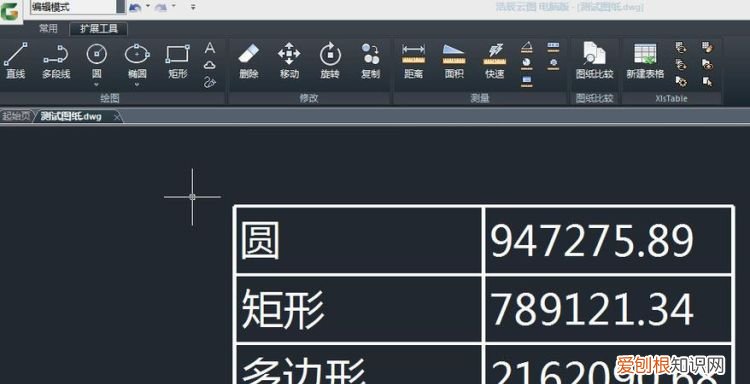Click the top-left small XlsTable update icon

click(681, 47)
